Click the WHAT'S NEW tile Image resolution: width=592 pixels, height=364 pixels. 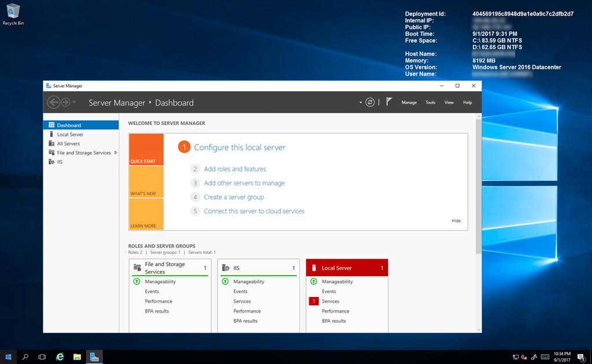click(146, 182)
